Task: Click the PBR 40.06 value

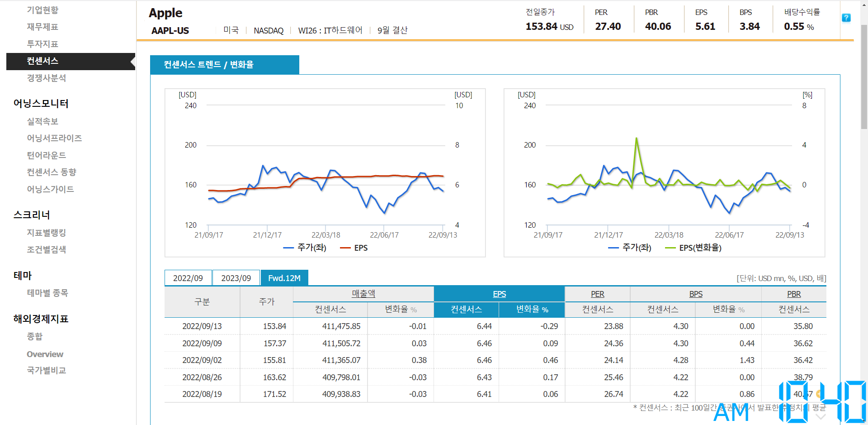Action: click(658, 27)
